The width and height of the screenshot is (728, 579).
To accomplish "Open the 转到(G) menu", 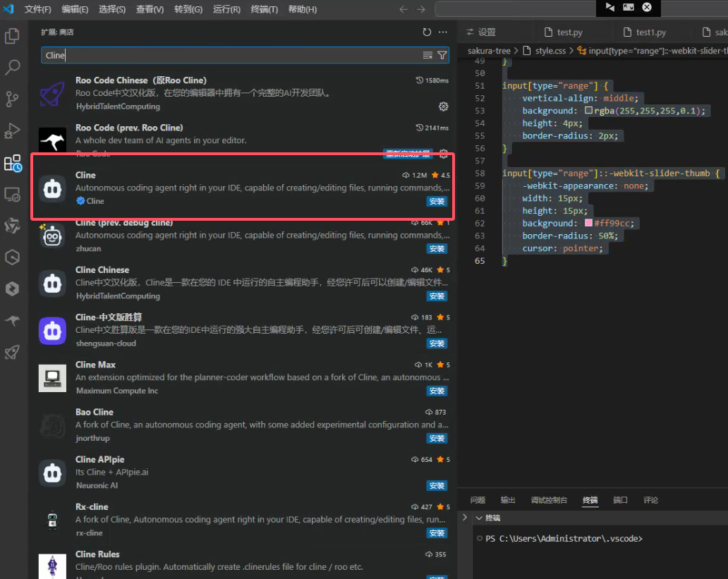I will pyautogui.click(x=188, y=9).
